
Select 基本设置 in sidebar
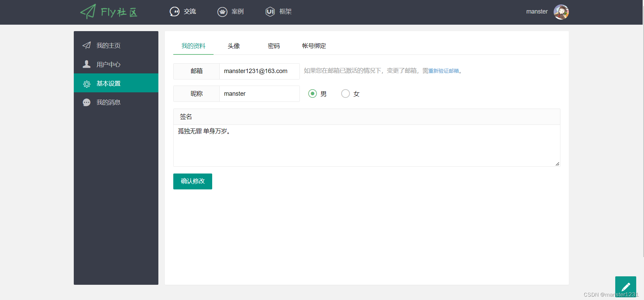pyautogui.click(x=116, y=83)
